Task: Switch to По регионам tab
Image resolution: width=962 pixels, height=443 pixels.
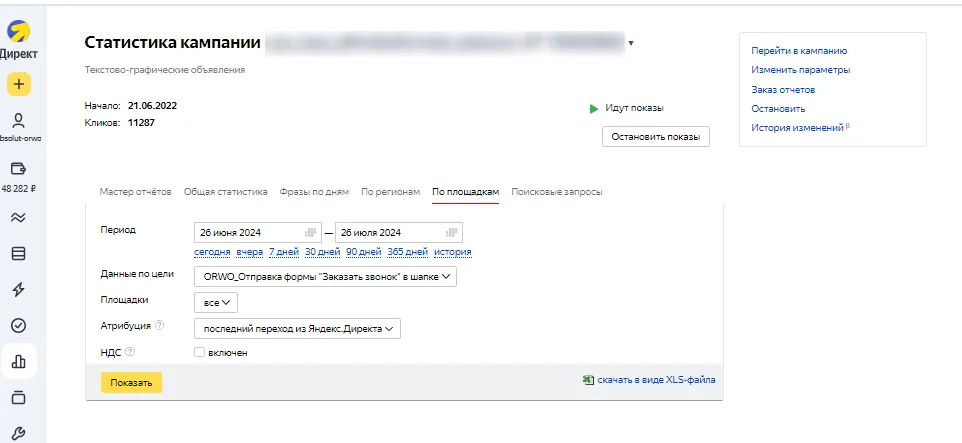Action: [390, 191]
